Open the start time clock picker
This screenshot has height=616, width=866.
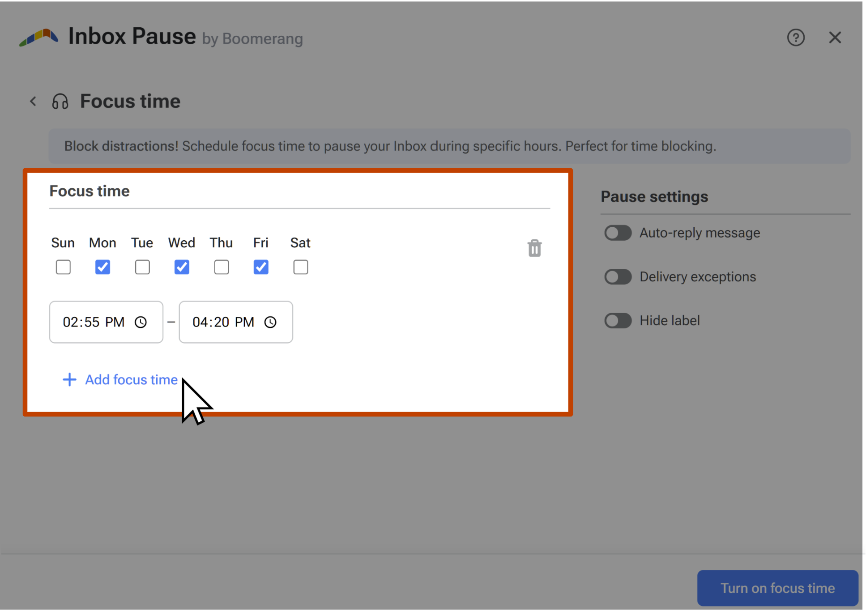[x=141, y=322]
